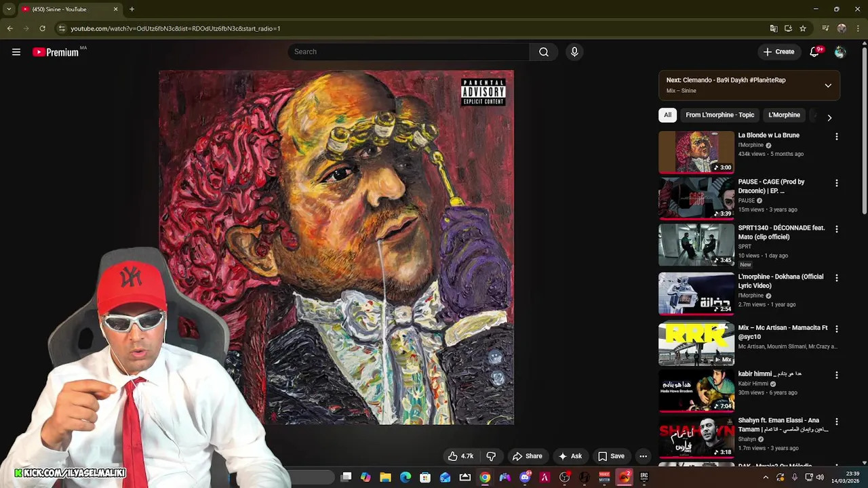Open options for Mc Artisan Mamacita mix

click(x=836, y=329)
